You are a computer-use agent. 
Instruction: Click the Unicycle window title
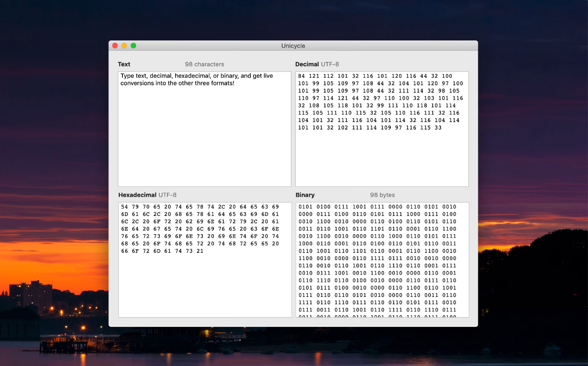(293, 46)
